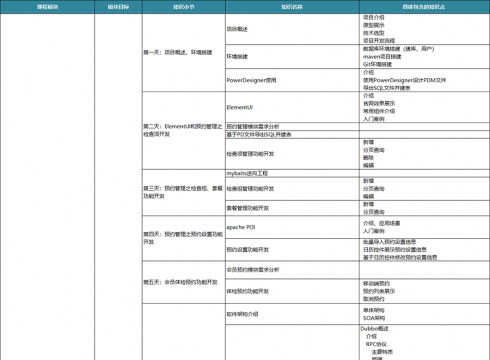Select '会员预约模块需求分析' cell

pos(292,270)
